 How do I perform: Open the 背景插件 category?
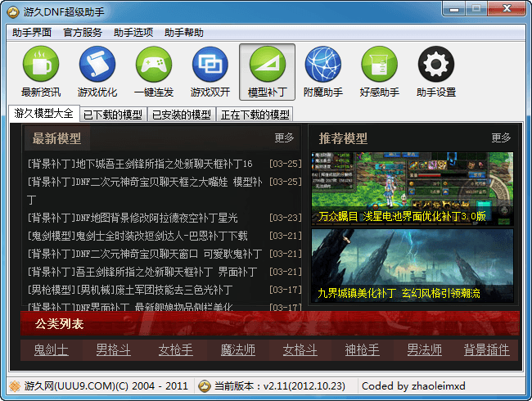[x=486, y=350]
